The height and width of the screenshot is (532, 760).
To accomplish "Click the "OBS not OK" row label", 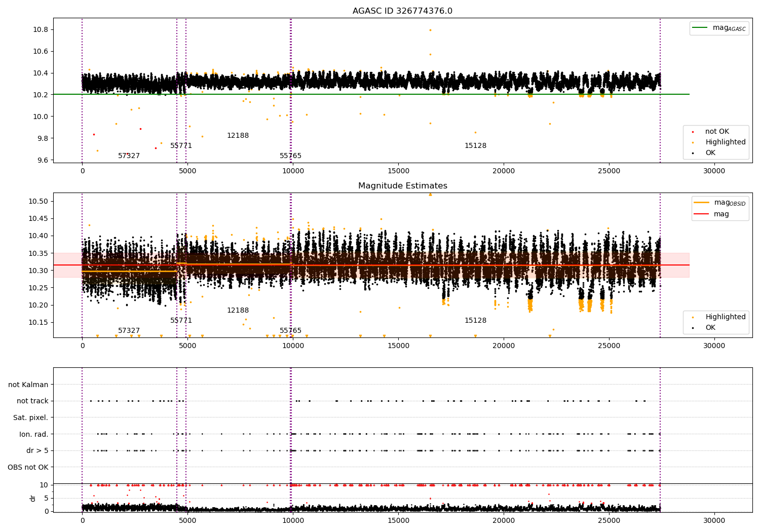I will point(28,467).
